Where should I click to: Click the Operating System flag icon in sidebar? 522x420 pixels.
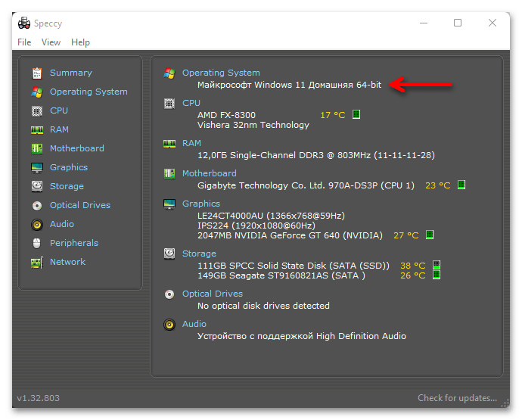coord(37,92)
